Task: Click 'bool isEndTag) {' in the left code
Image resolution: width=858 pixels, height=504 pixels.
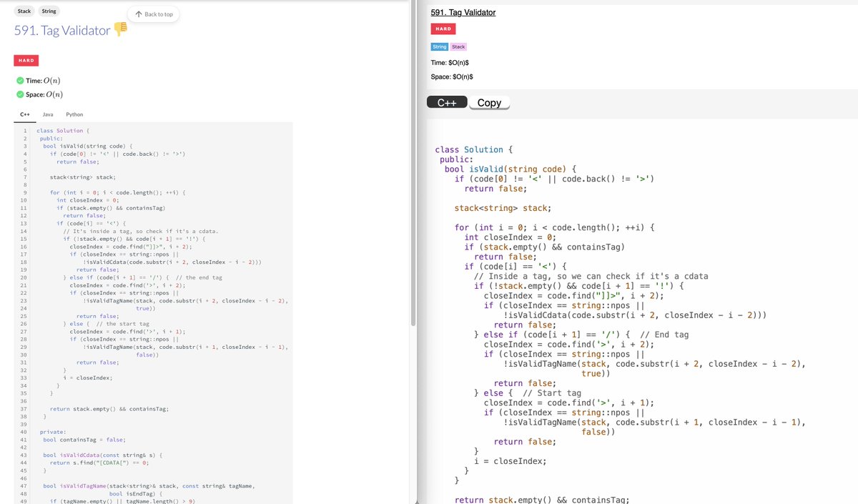Action: [x=136, y=493]
